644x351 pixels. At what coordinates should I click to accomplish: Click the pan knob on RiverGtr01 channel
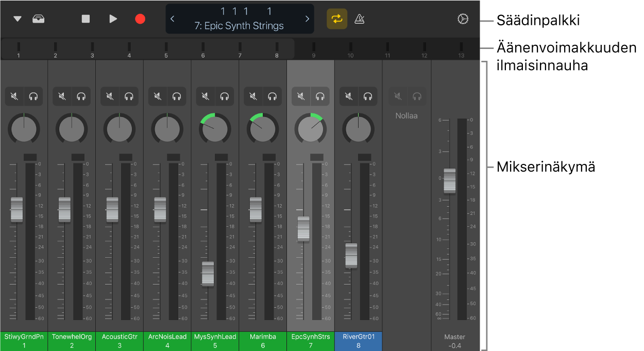pyautogui.click(x=358, y=129)
